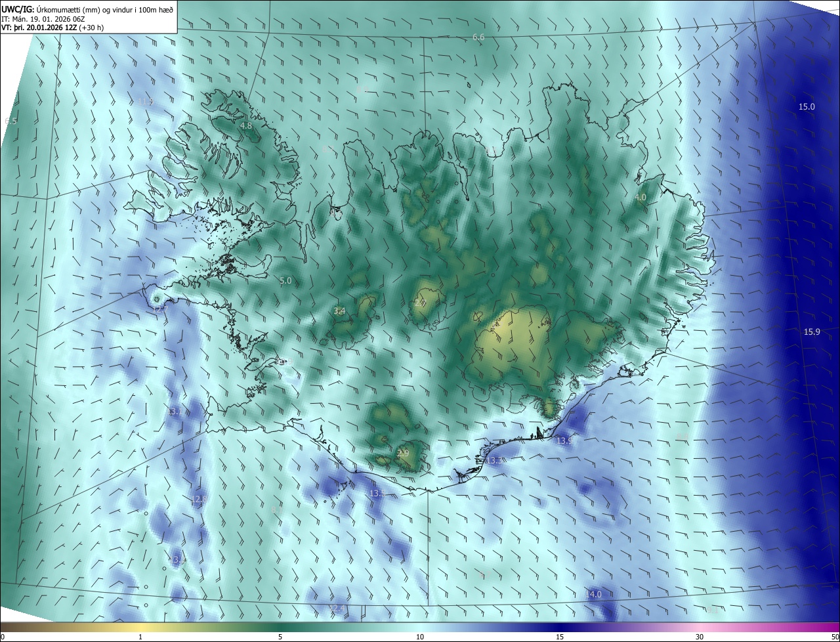The width and height of the screenshot is (840, 642).
Task: Click the 6.6 value label
Action: pyautogui.click(x=478, y=37)
